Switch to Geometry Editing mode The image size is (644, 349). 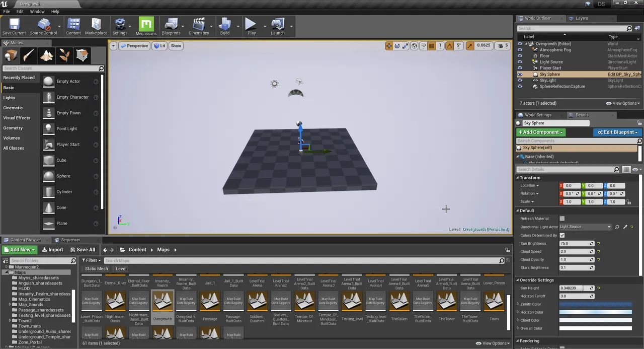pyautogui.click(x=83, y=55)
